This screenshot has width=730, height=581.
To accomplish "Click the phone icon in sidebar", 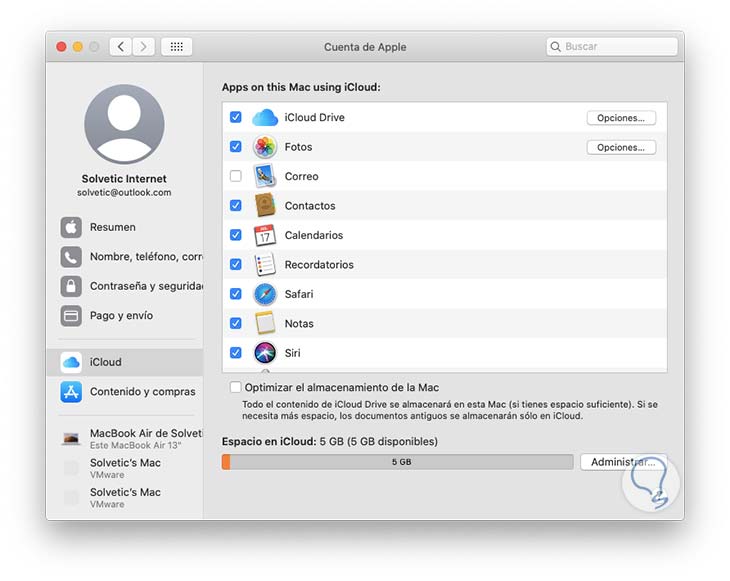I will 71,257.
